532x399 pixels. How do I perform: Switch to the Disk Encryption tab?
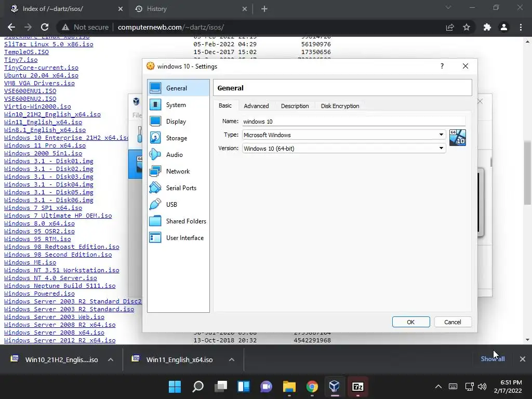[x=340, y=106]
